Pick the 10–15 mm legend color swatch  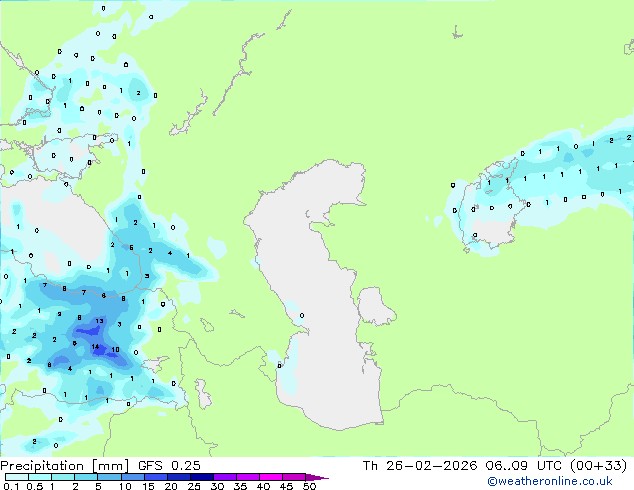click(133, 477)
